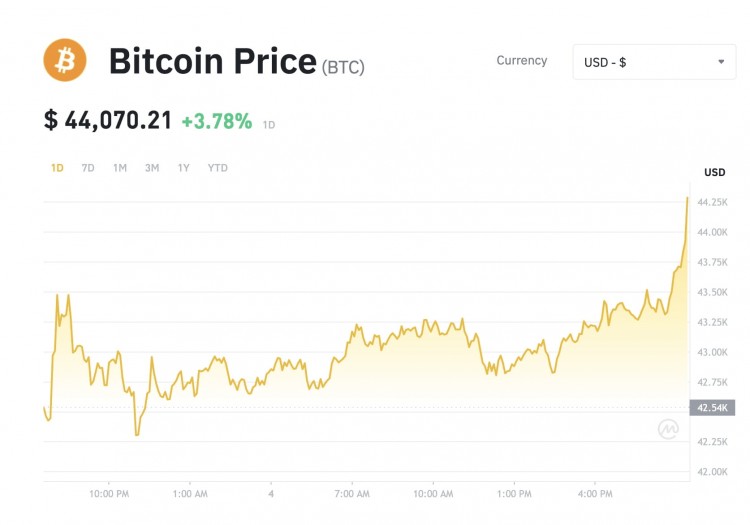The height and width of the screenshot is (525, 750).
Task: Click the orange Bitcoin logo icon
Action: tap(65, 60)
